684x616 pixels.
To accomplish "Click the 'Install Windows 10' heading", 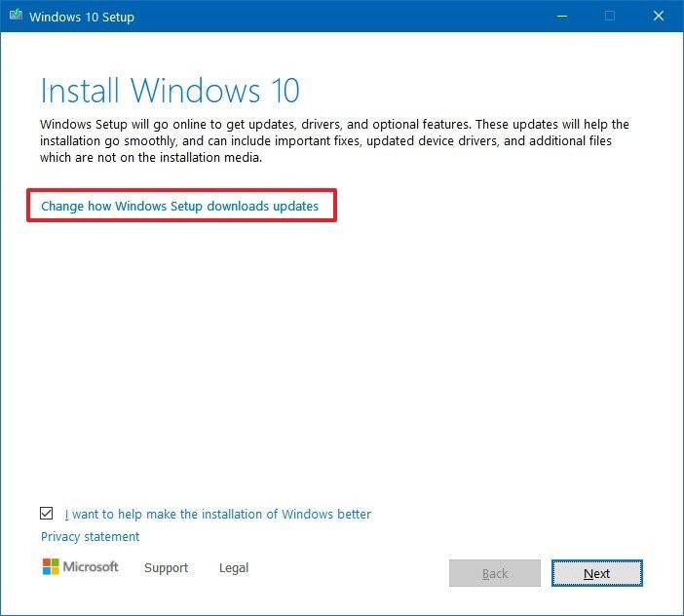I will click(x=170, y=91).
